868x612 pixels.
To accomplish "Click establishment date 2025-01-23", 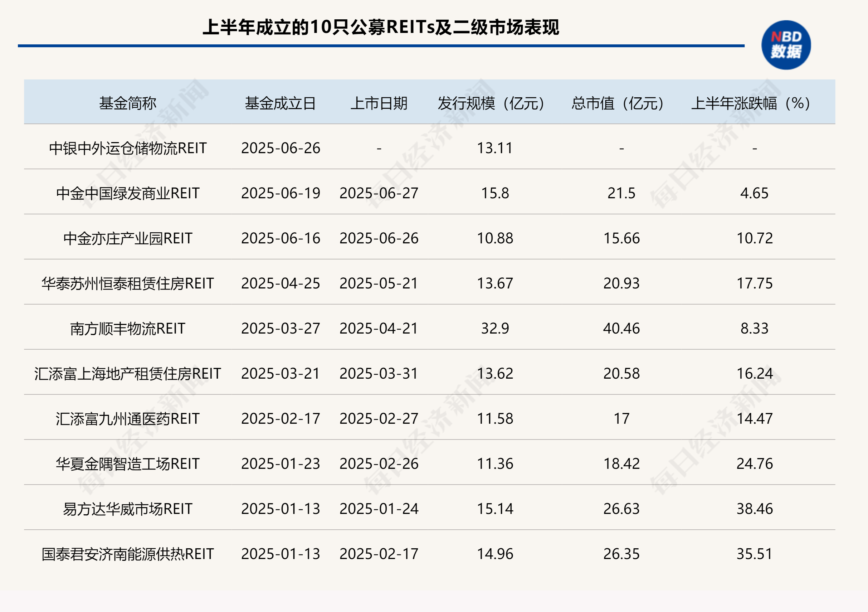I will [281, 463].
